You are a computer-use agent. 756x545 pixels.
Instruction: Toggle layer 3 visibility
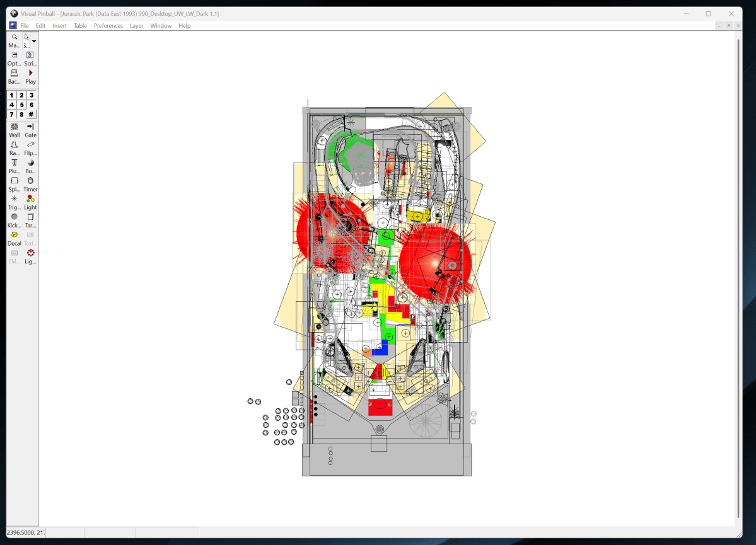[32, 95]
